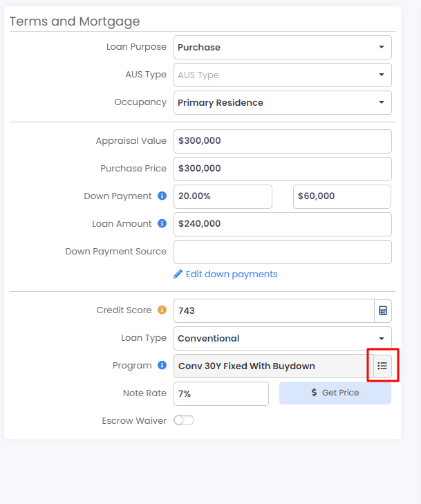
Task: Click the pencil icon beside Edit down payments
Action: tap(178, 274)
